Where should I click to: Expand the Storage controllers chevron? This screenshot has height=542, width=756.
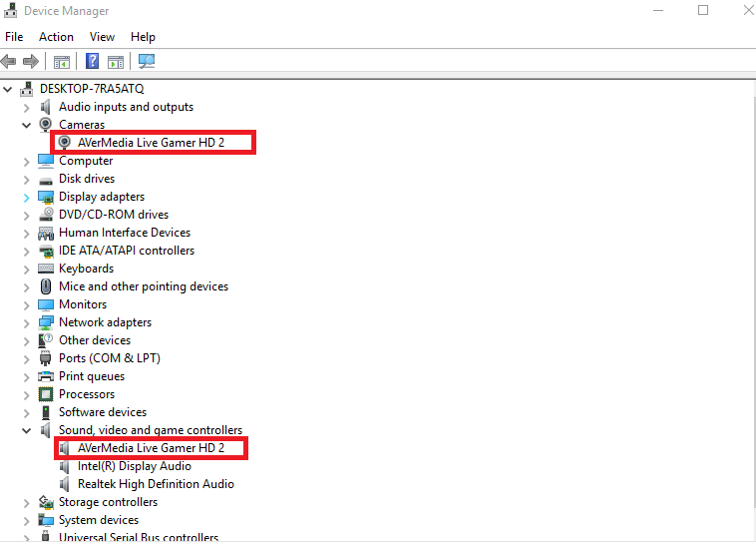[x=27, y=503]
